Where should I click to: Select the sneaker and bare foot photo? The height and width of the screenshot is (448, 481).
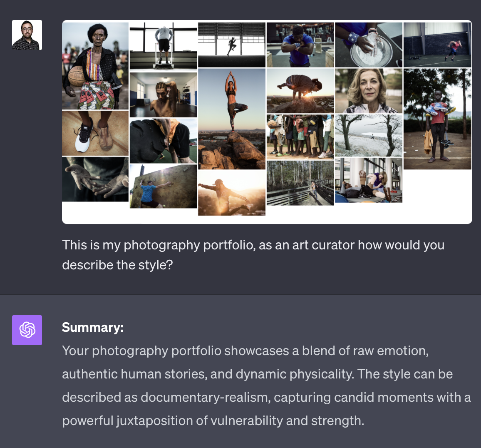95,133
